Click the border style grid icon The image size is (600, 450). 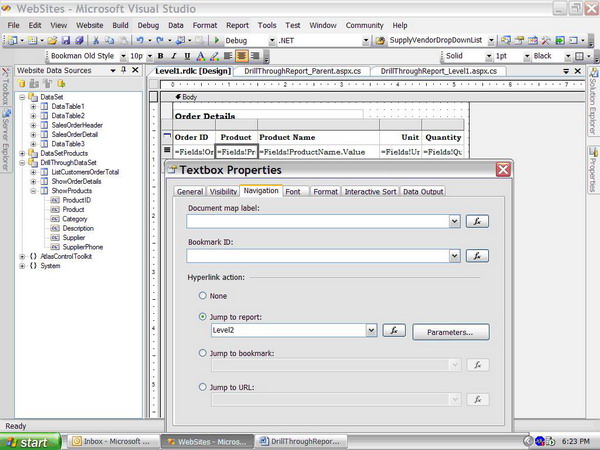click(x=579, y=56)
